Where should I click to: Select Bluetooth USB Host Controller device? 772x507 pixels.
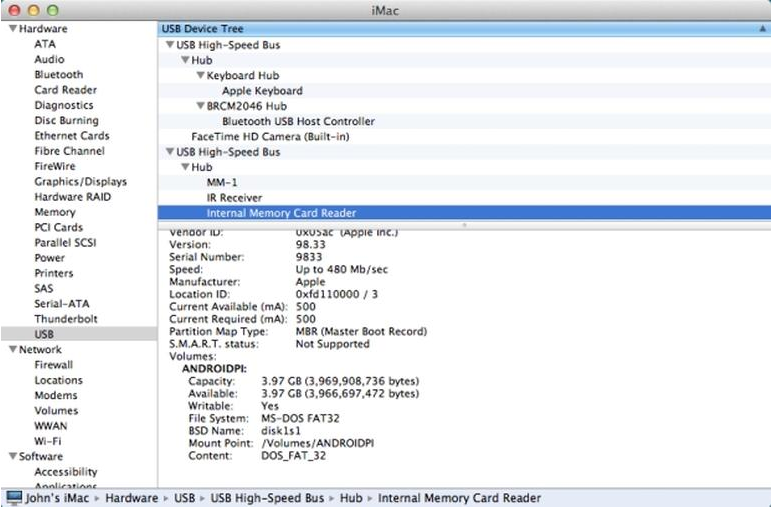[x=298, y=121]
